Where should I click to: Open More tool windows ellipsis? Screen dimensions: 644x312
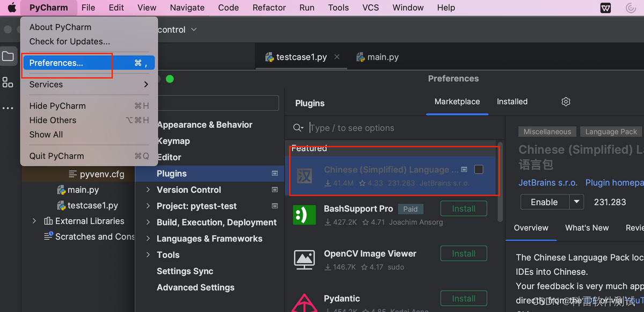click(x=8, y=108)
